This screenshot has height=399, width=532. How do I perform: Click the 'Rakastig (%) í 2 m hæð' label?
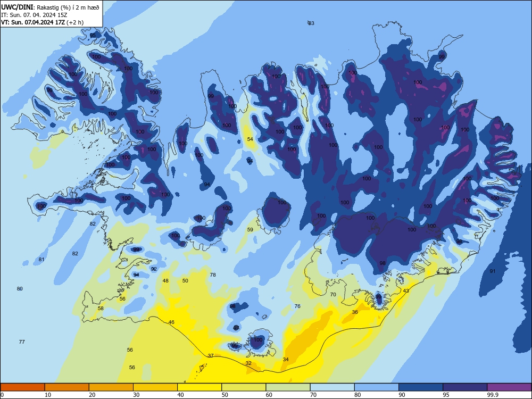pos(68,7)
